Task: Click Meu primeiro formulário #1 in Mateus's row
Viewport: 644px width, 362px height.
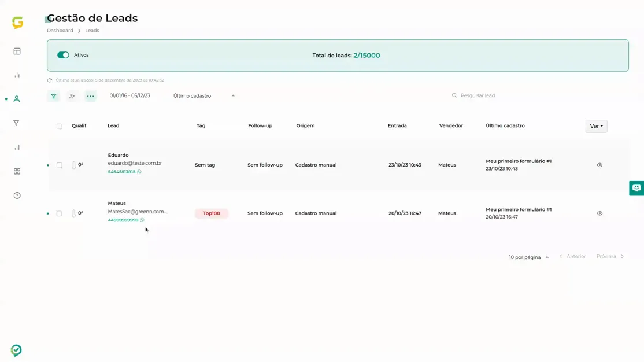Action: tap(519, 209)
